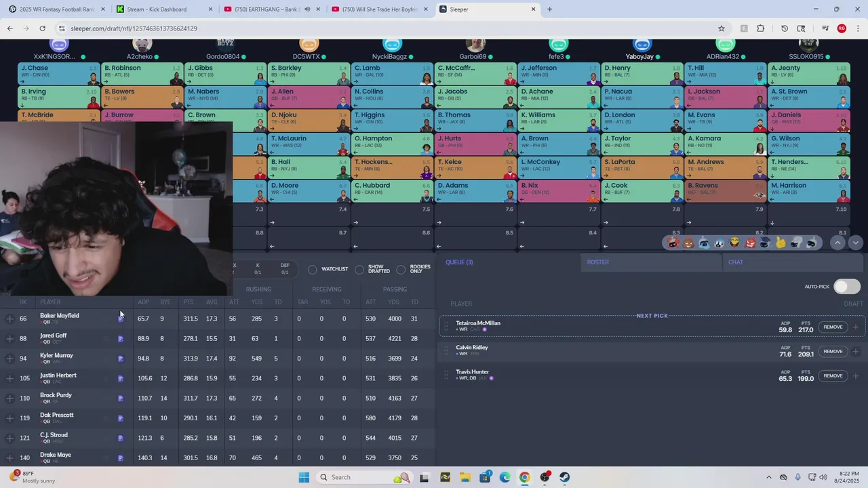Add Kyler Murray with plus icon
Viewport: 868px width, 488px height.
9,359
